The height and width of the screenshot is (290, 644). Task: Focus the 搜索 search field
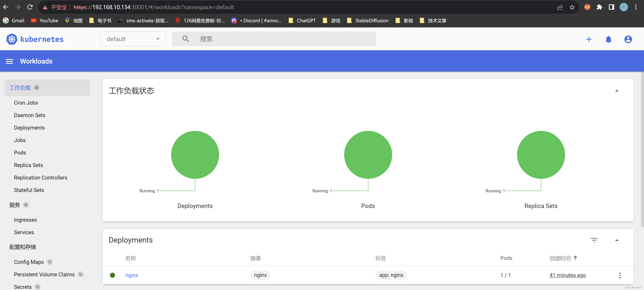click(285, 39)
